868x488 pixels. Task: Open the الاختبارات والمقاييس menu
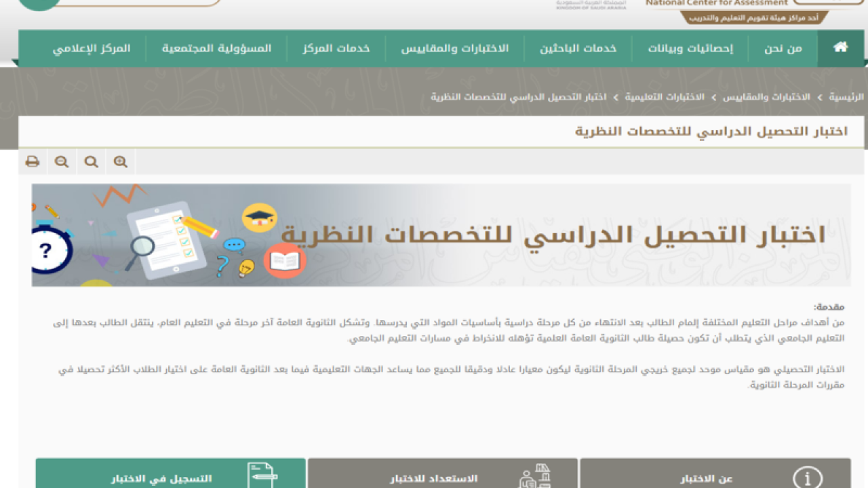(454, 48)
